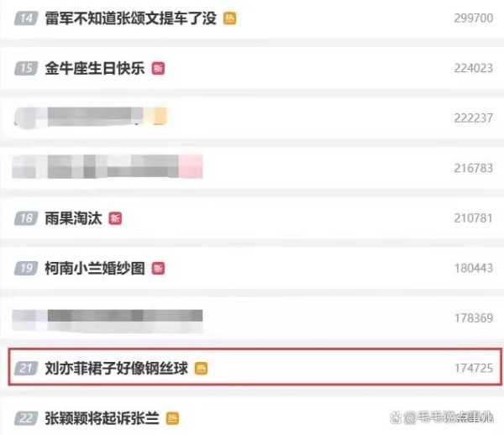Click the orange 热 badge beside 张颖颖将起诉张兰
The width and height of the screenshot is (504, 435).
tap(172, 418)
